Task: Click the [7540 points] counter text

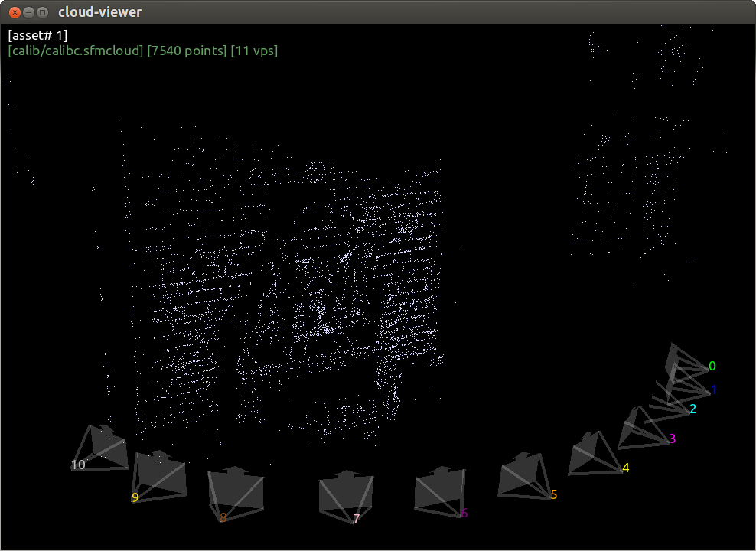Action: point(187,51)
